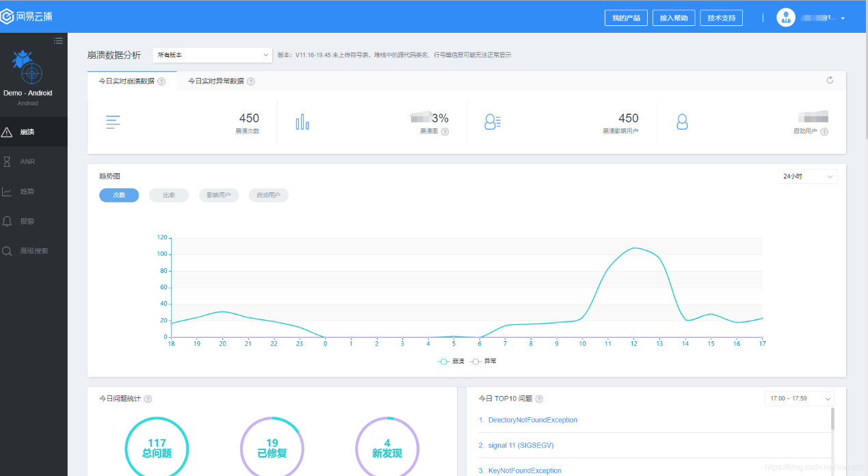Click the user avatar icon
The height and width of the screenshot is (476, 868).
786,18
